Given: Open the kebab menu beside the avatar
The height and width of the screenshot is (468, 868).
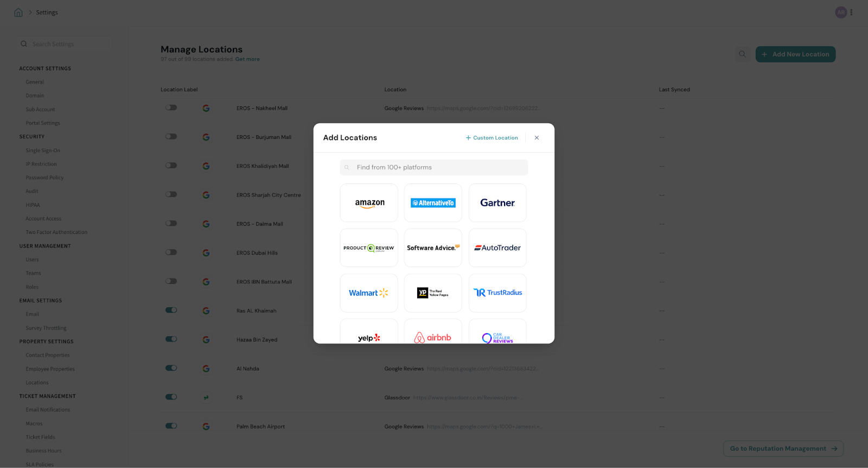Looking at the screenshot, I should [x=851, y=12].
